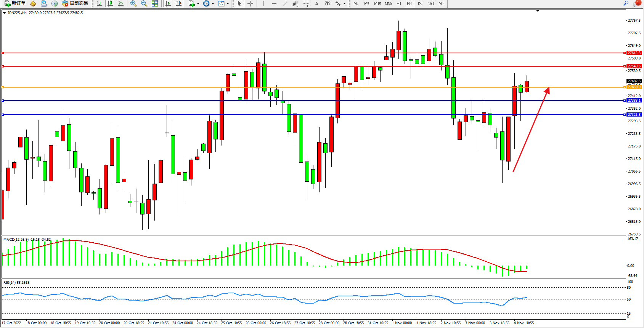
Task: Click the horizontal line drawing tool
Action: 274,3
